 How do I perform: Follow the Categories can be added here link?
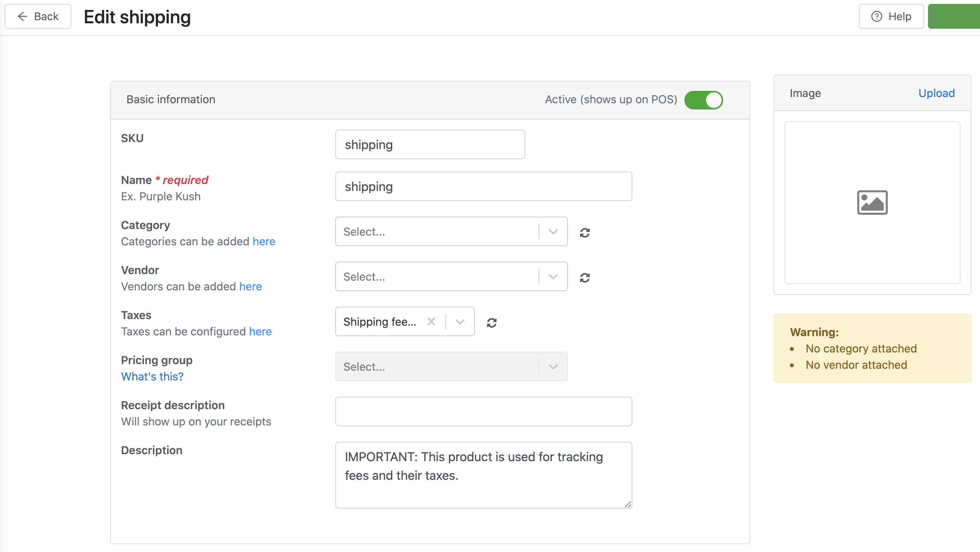(x=264, y=241)
